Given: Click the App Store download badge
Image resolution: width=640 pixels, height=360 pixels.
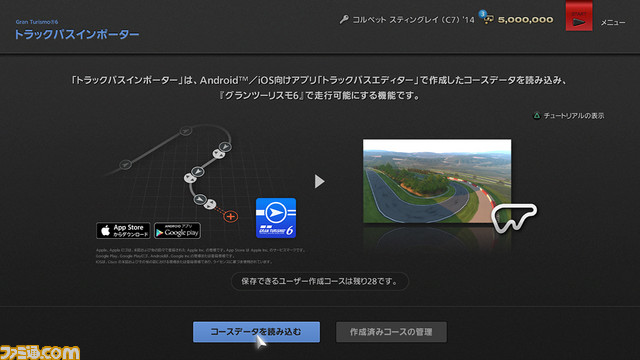Looking at the screenshot, I should 123,231.
